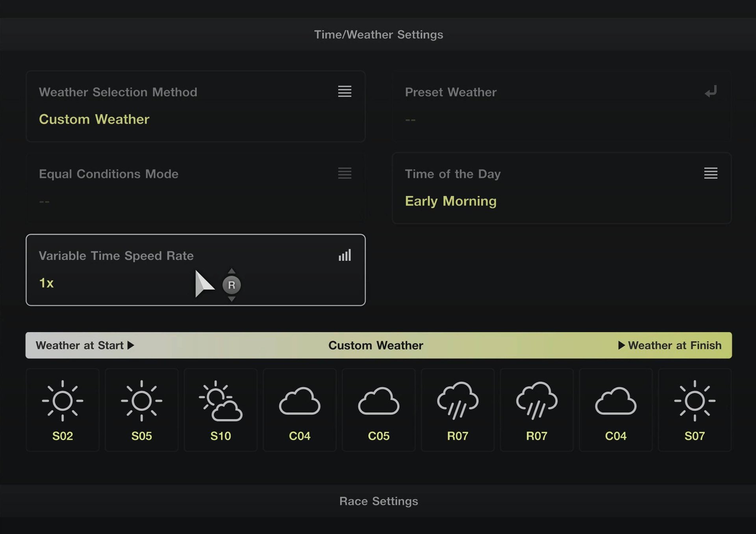
Task: Click the Variable Time Speed bar-graph icon
Action: coord(345,255)
